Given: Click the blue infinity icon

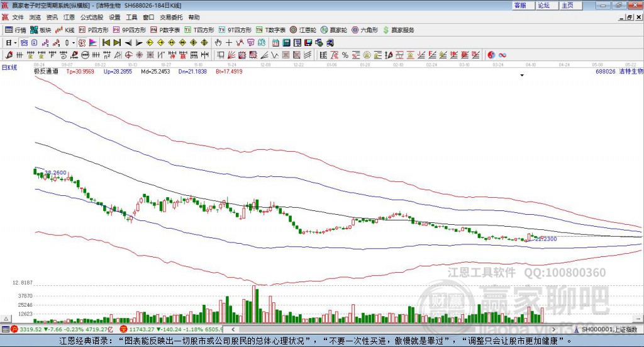Looking at the screenshot, I should [502, 55].
